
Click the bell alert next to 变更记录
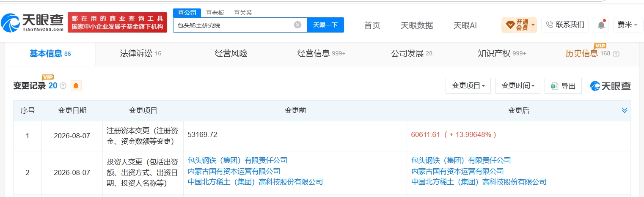76,86
